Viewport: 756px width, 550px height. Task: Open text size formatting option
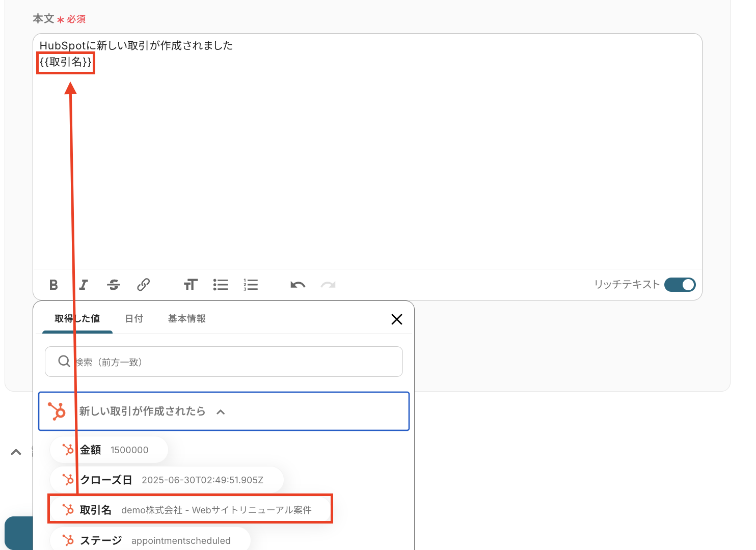(x=191, y=285)
